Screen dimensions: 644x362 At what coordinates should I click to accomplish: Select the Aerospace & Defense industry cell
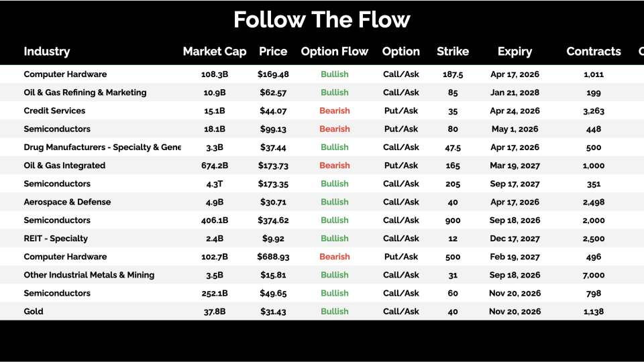click(x=67, y=202)
